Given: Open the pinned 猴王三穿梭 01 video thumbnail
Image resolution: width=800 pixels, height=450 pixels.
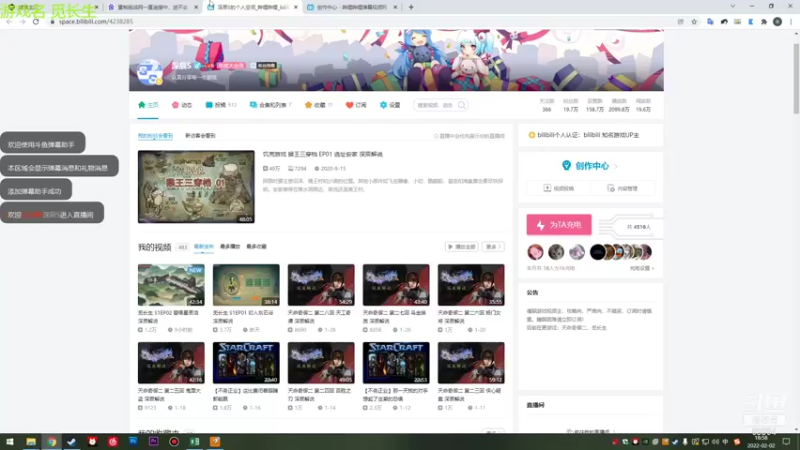Looking at the screenshot, I should [x=196, y=186].
